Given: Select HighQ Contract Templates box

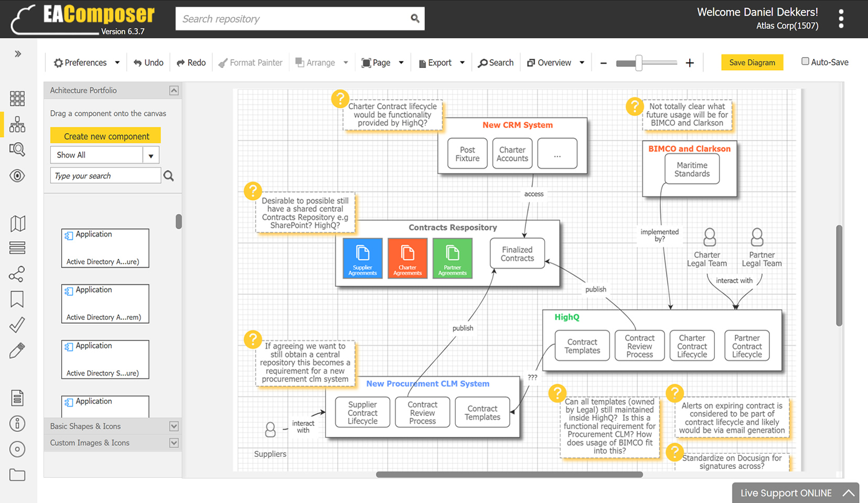Looking at the screenshot, I should coord(582,346).
